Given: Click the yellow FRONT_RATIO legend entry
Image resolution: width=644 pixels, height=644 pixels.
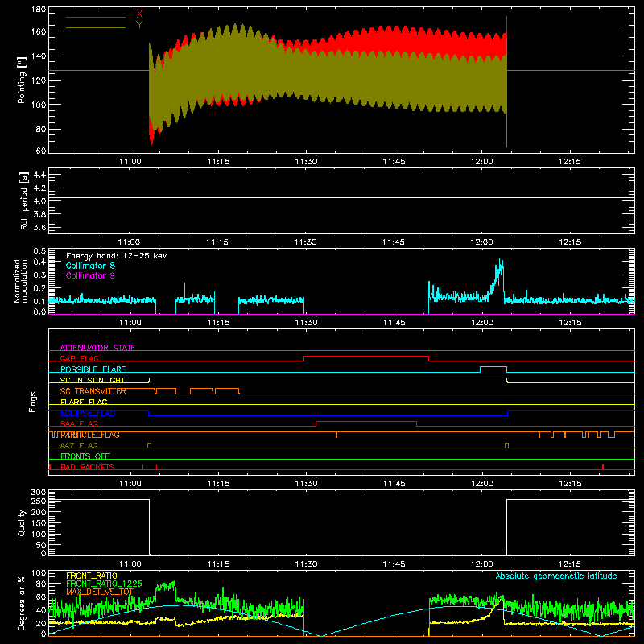Looking at the screenshot, I should pos(92,576).
